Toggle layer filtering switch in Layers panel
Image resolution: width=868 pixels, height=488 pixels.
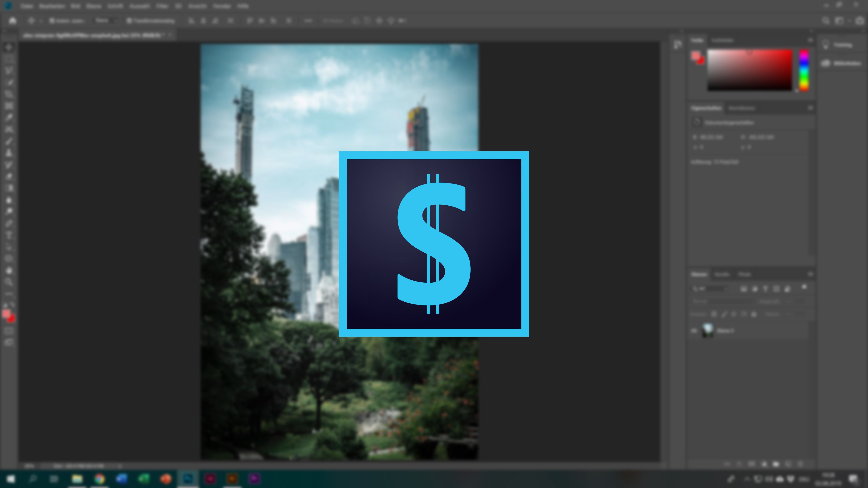click(804, 287)
